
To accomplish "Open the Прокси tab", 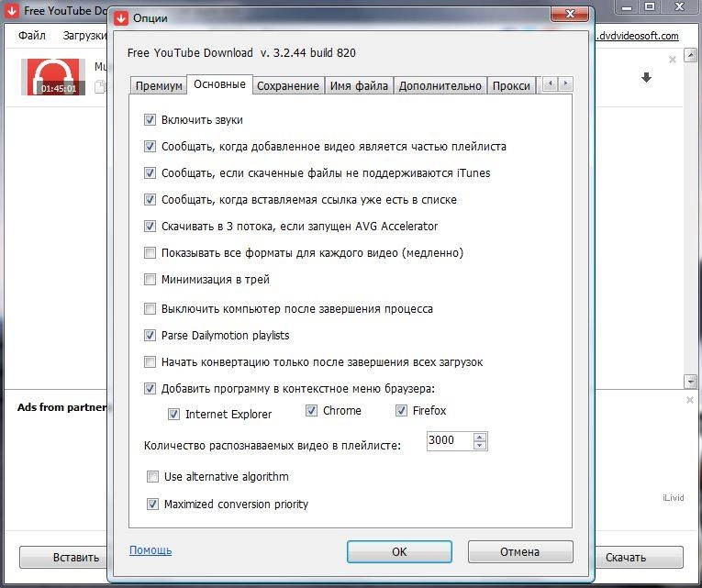I will coord(511,85).
